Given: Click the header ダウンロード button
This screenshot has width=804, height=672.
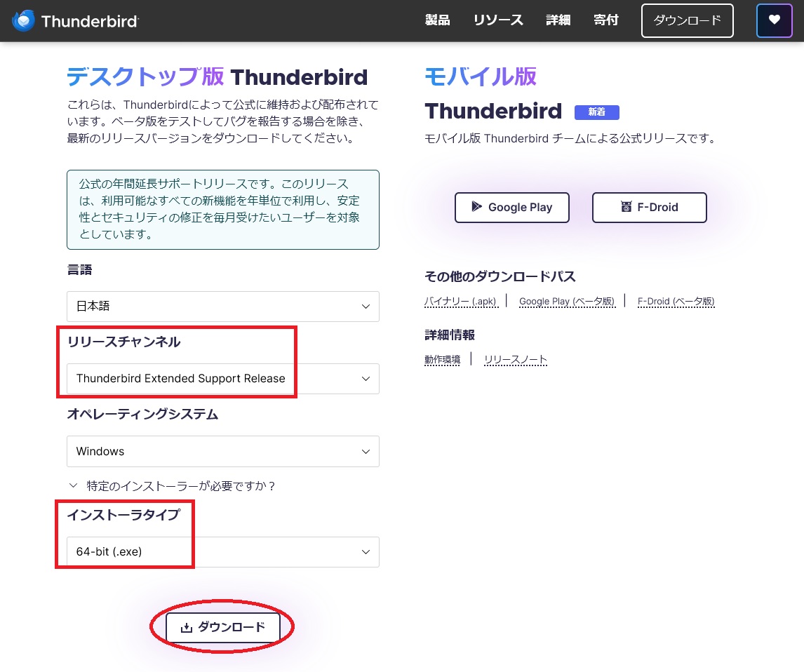Looking at the screenshot, I should [687, 20].
